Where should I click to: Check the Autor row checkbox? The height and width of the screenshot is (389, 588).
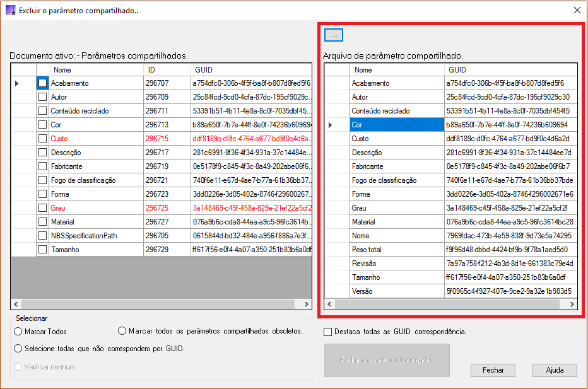(42, 96)
